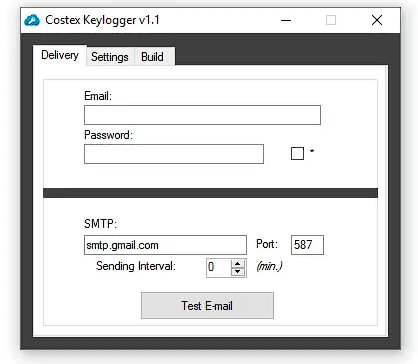Click the Sending Interval value box
This screenshot has width=418, height=364.
219,267
